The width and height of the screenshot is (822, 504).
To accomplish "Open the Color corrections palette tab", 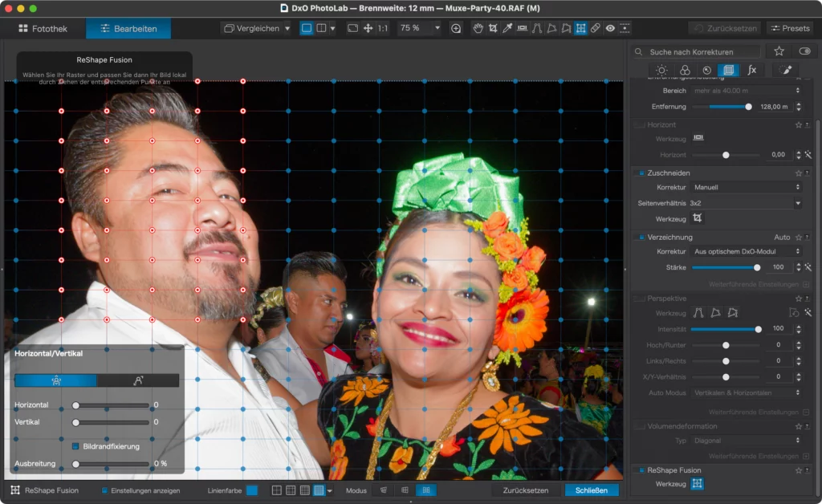I will coord(685,70).
